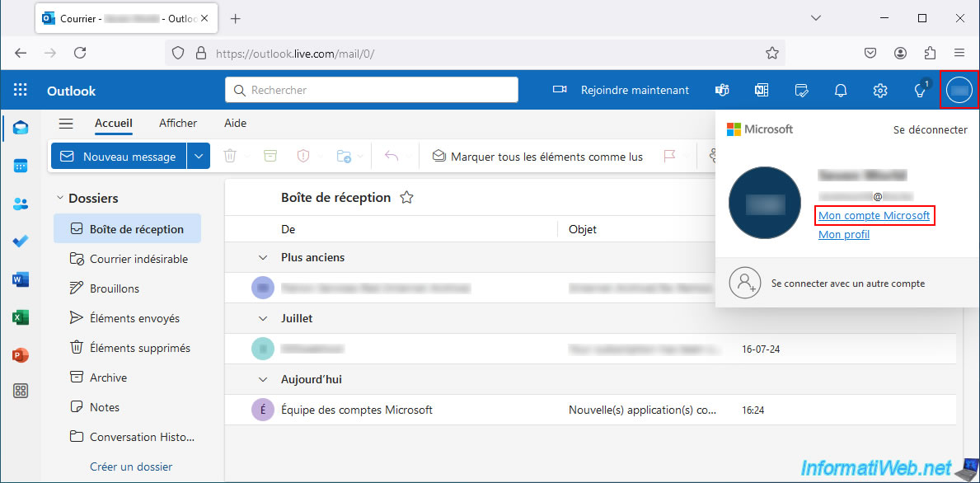Collapse the Dossiers folder list

(60, 198)
